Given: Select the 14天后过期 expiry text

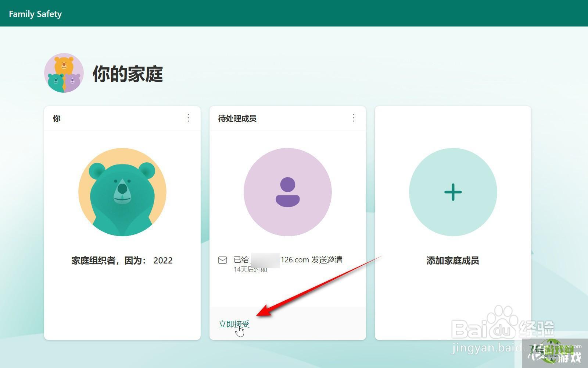Looking at the screenshot, I should click(250, 269).
